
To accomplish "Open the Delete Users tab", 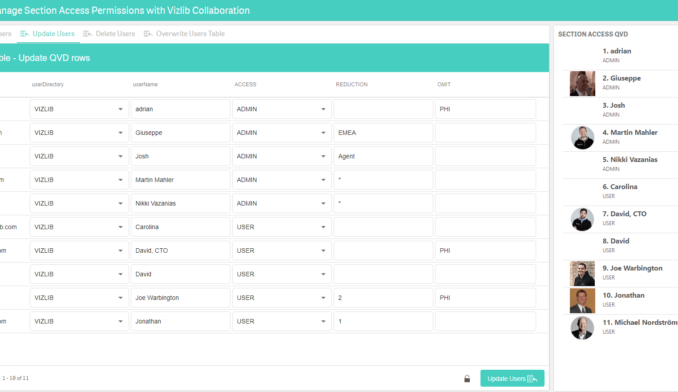I will click(x=109, y=34).
